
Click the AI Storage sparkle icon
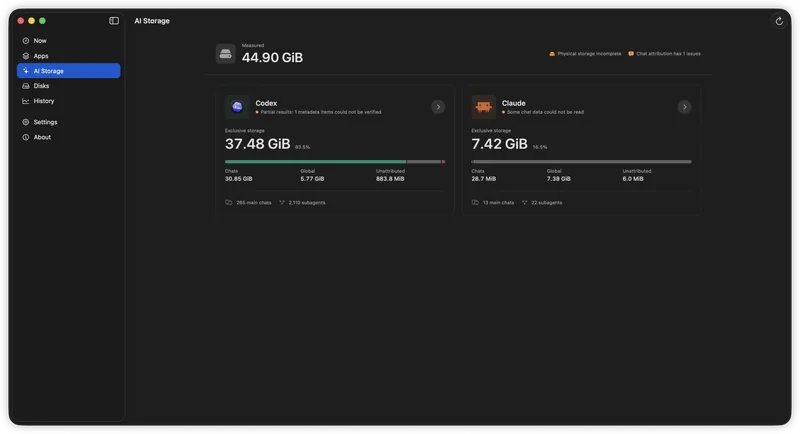[26, 71]
